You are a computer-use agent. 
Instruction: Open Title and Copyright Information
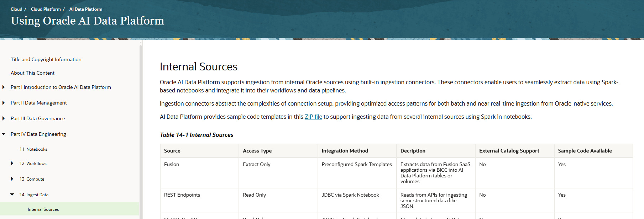[x=46, y=59]
